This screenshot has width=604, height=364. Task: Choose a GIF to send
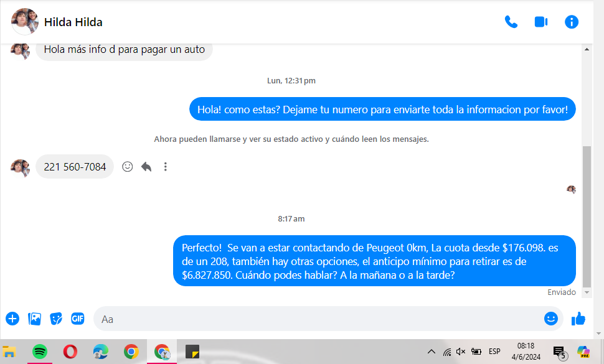[78, 319]
